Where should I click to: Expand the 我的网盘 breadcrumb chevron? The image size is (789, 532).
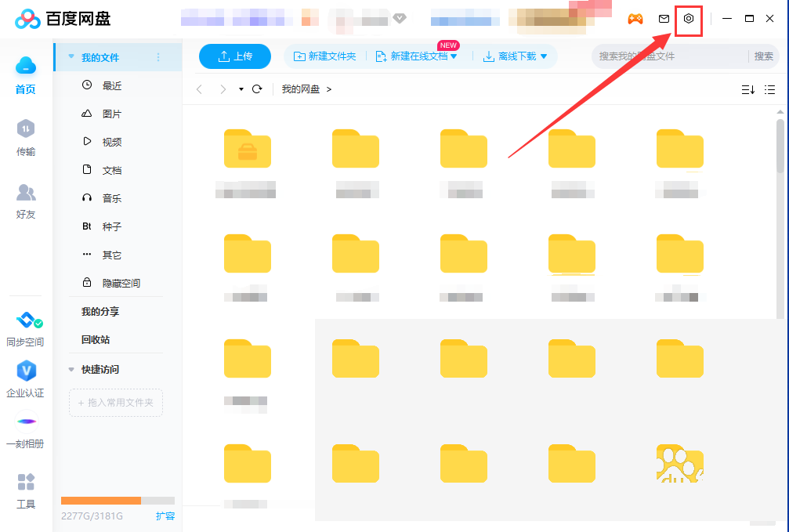click(329, 89)
